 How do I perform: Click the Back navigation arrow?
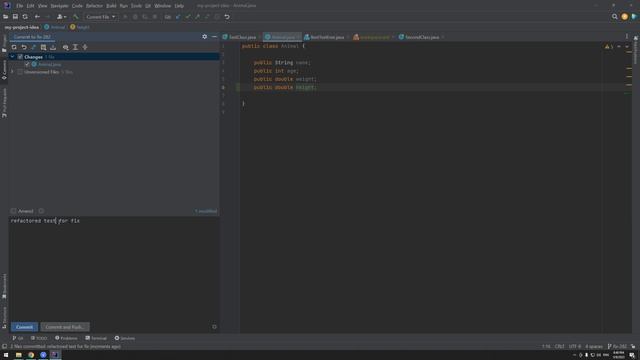point(37,17)
